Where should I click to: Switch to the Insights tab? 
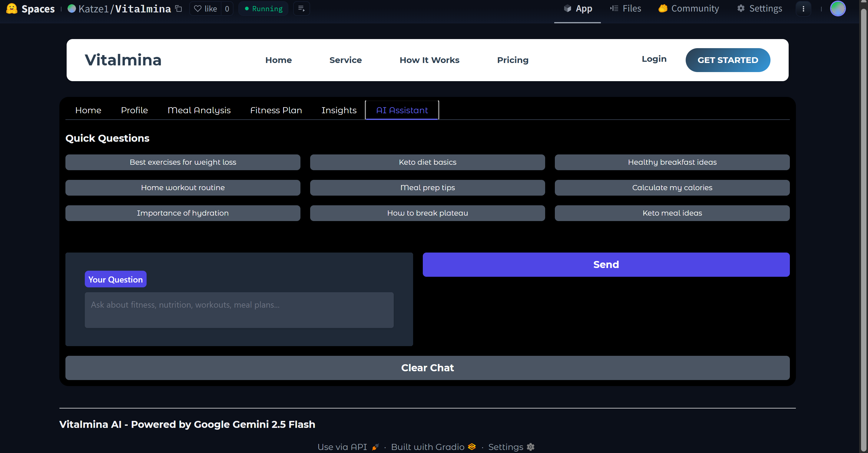(x=339, y=110)
